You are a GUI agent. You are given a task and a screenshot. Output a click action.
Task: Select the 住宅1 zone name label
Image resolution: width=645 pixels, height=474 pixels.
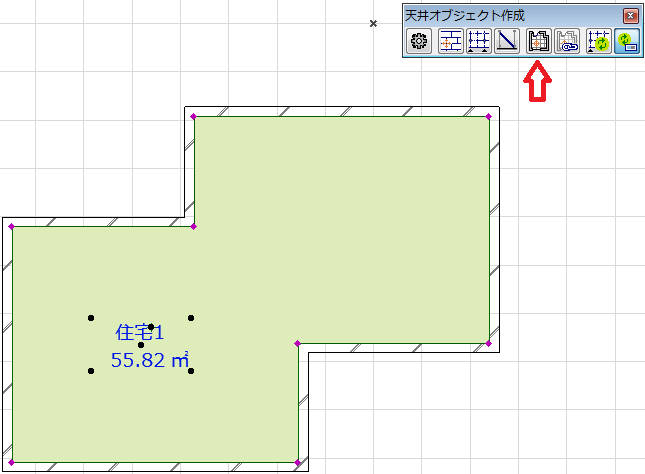pos(140,333)
